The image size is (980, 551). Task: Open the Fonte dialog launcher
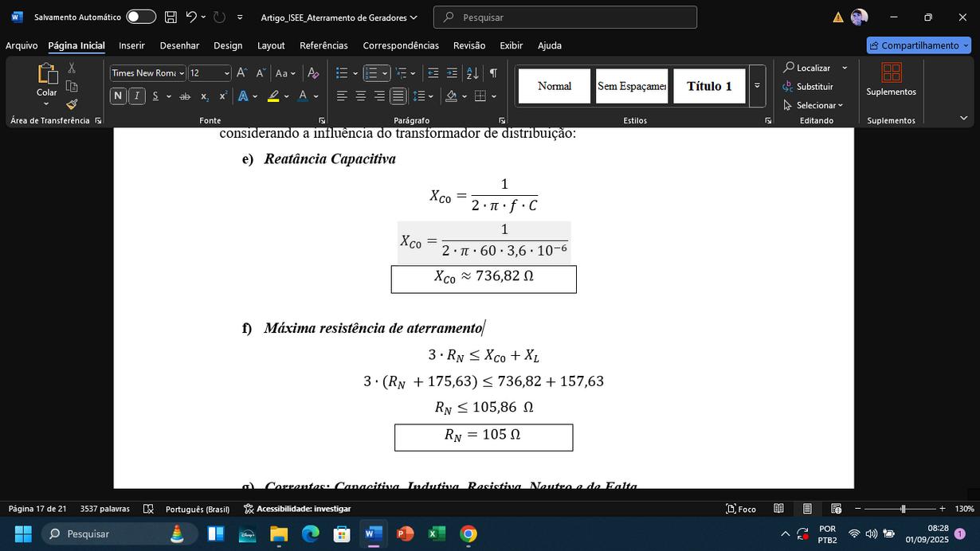[322, 120]
